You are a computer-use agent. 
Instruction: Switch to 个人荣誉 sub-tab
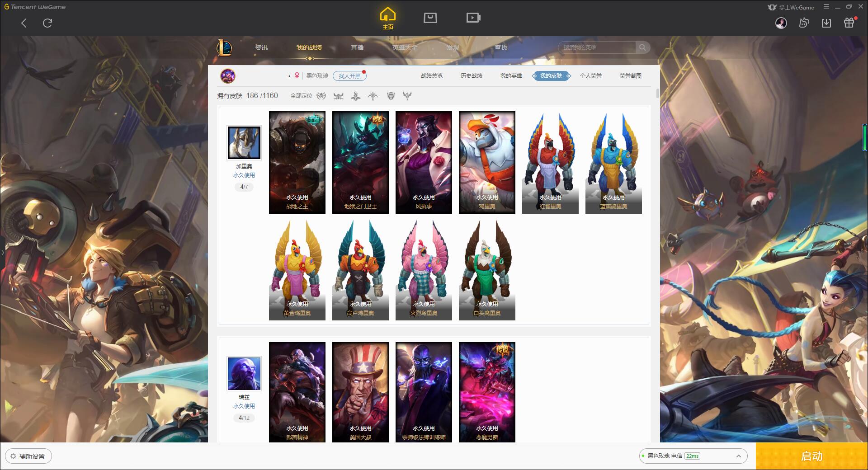pos(591,76)
